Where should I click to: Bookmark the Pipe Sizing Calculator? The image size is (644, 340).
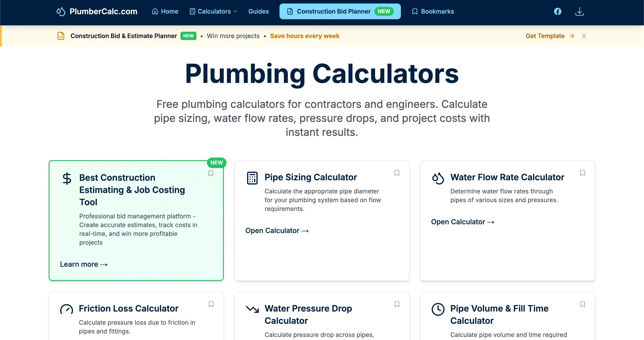pyautogui.click(x=397, y=173)
